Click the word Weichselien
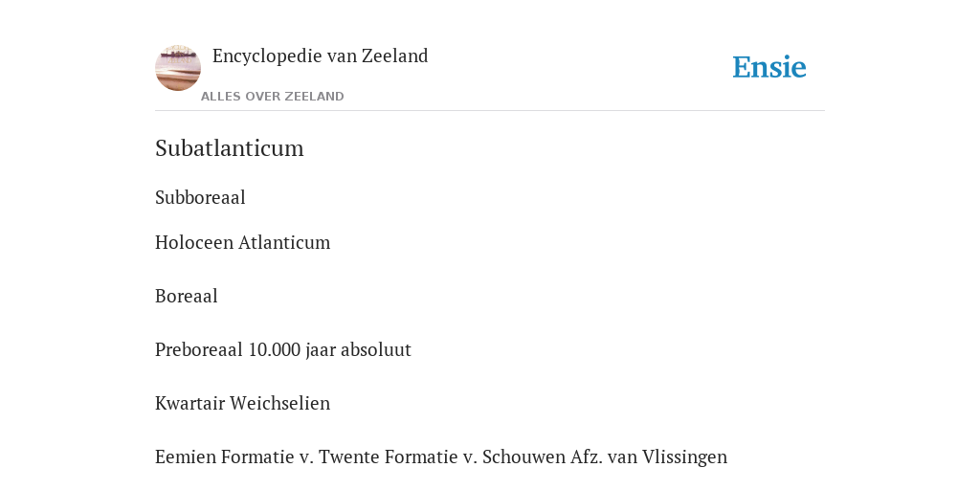Screen dimensions: 980x490 [280, 404]
